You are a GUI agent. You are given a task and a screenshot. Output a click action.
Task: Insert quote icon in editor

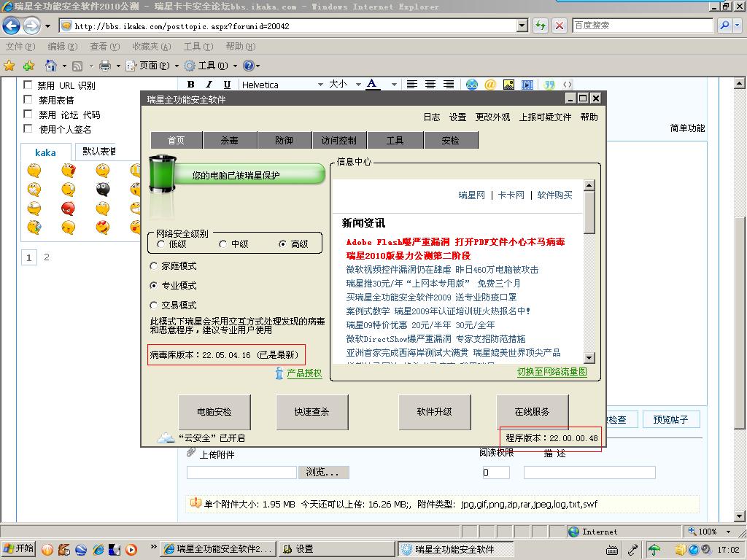click(549, 85)
